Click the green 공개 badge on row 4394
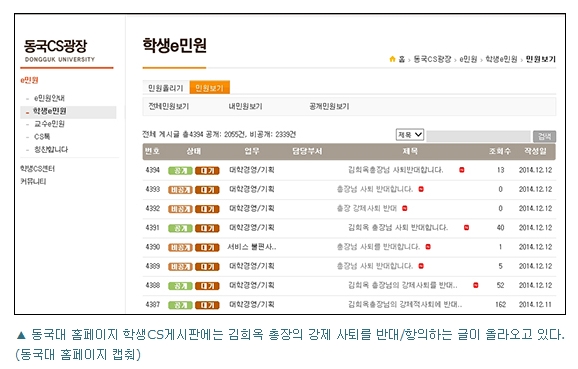578x369 pixels. tap(180, 171)
